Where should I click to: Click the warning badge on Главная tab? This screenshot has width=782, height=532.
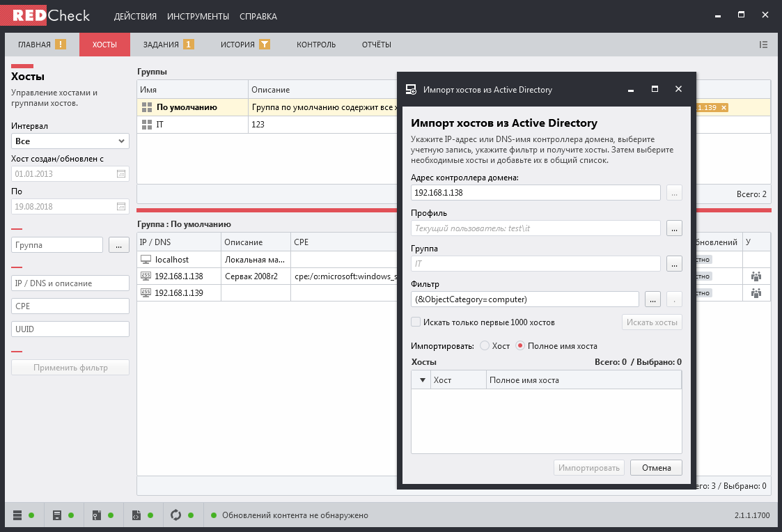pyautogui.click(x=61, y=45)
